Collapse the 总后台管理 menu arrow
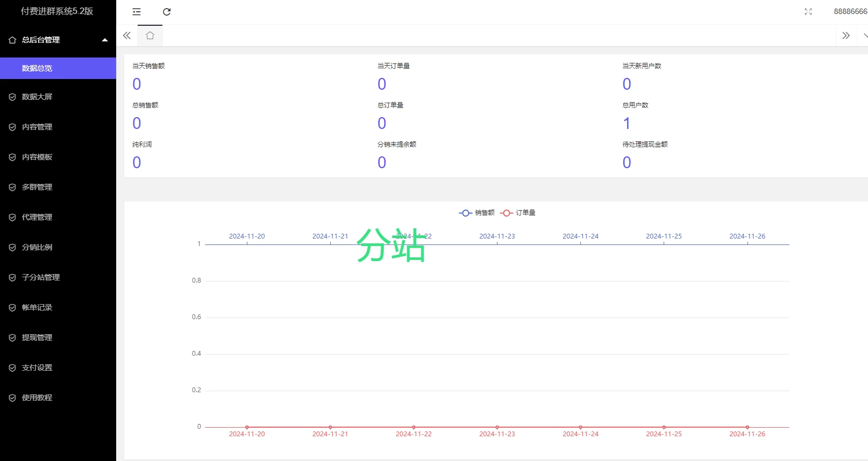Viewport: 868px width, 461px height. coord(105,40)
